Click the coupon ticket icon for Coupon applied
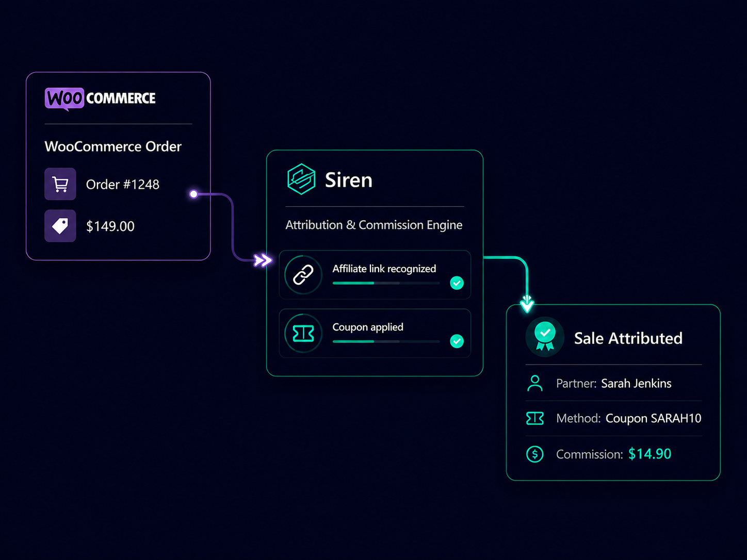 pos(303,334)
